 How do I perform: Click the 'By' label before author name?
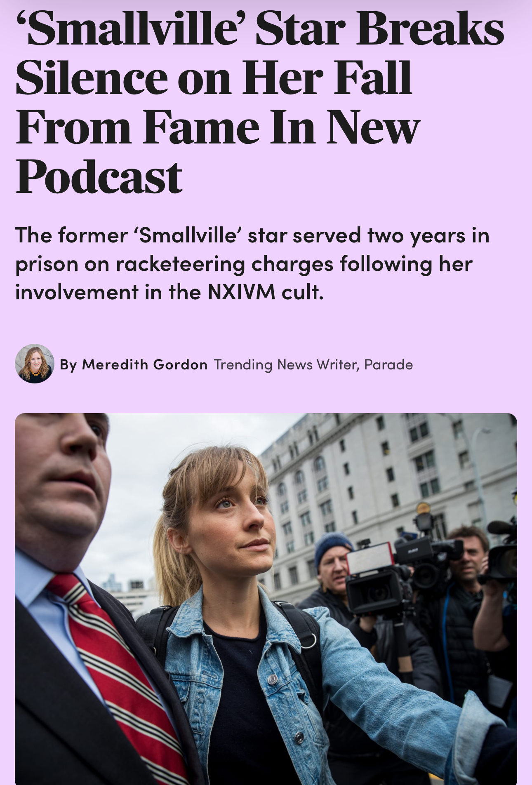pos(68,365)
